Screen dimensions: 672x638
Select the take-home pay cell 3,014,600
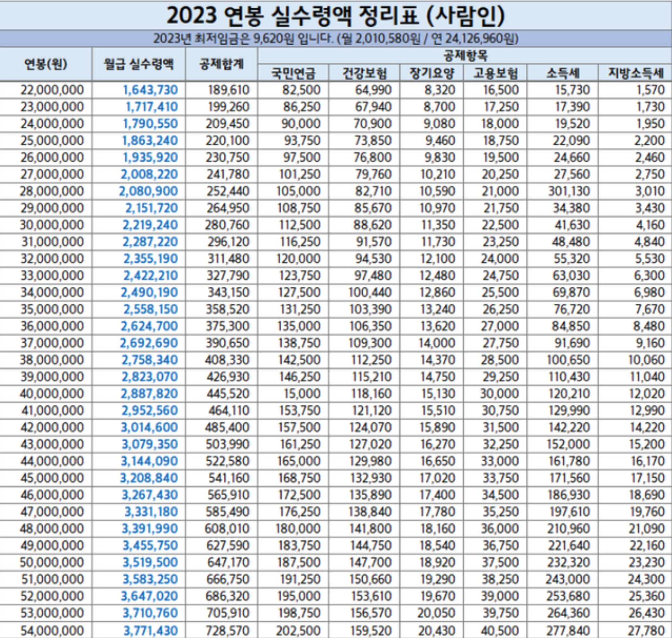tap(149, 428)
